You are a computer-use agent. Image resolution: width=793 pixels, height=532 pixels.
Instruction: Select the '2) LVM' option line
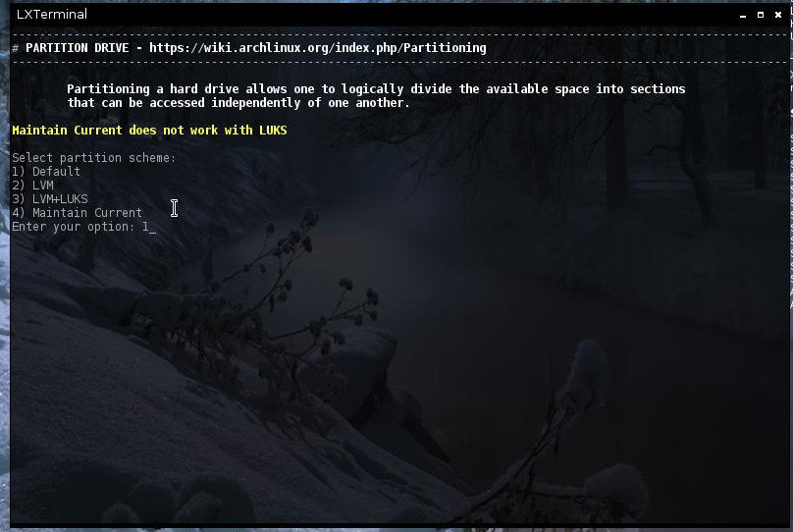point(32,186)
